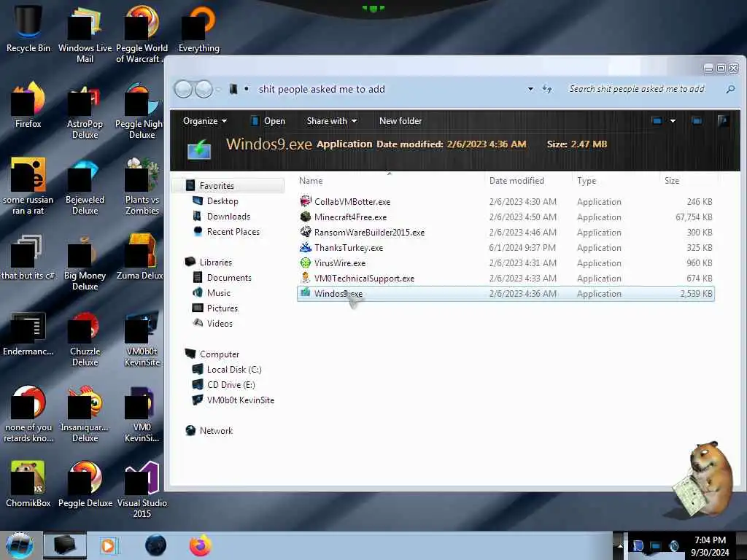Select the ThanksTurkey.exe file icon
The height and width of the screenshot is (560, 747).
click(x=306, y=247)
